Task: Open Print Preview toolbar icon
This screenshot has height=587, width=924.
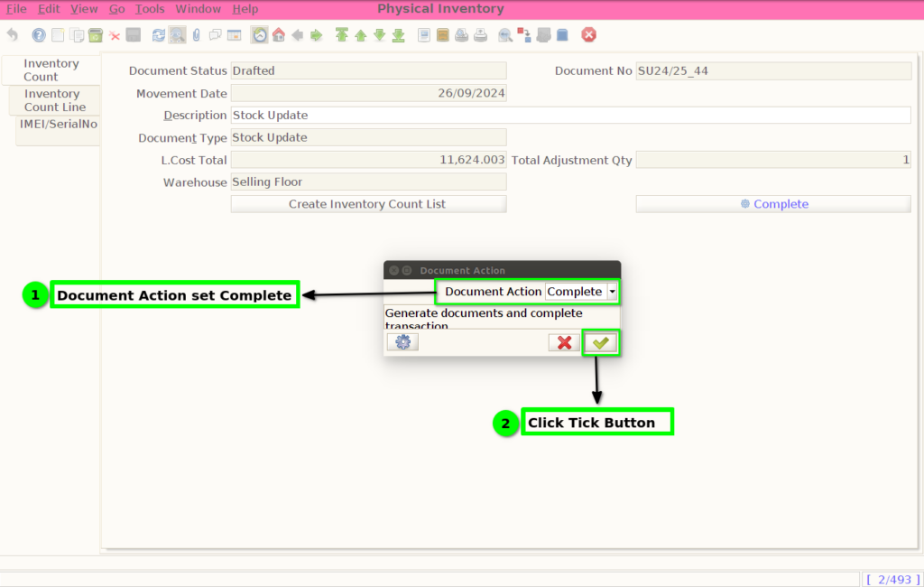Action: [461, 35]
